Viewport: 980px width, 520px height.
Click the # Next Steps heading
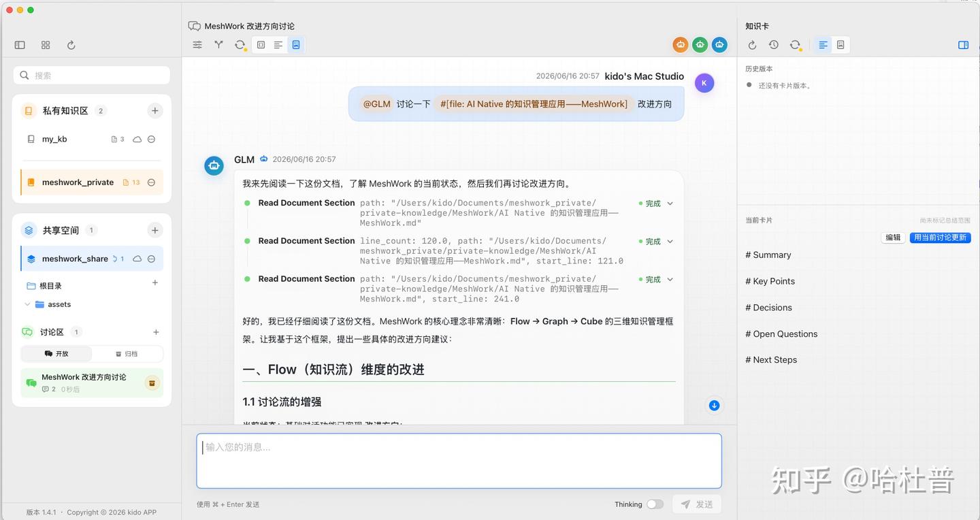(x=771, y=360)
